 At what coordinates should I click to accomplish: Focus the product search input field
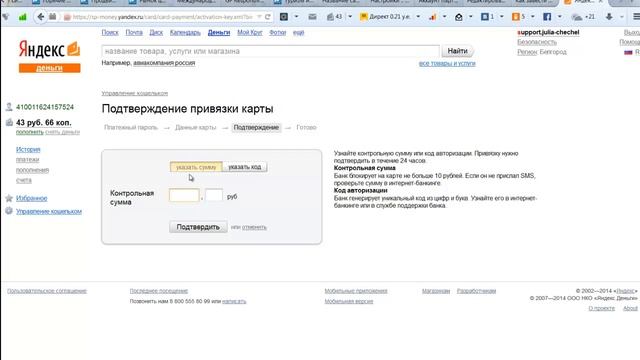[271, 51]
